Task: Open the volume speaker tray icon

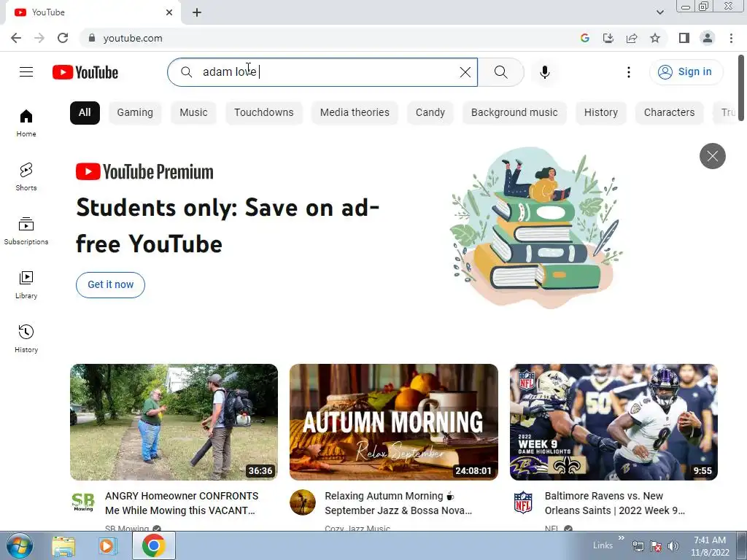Action: 673,546
